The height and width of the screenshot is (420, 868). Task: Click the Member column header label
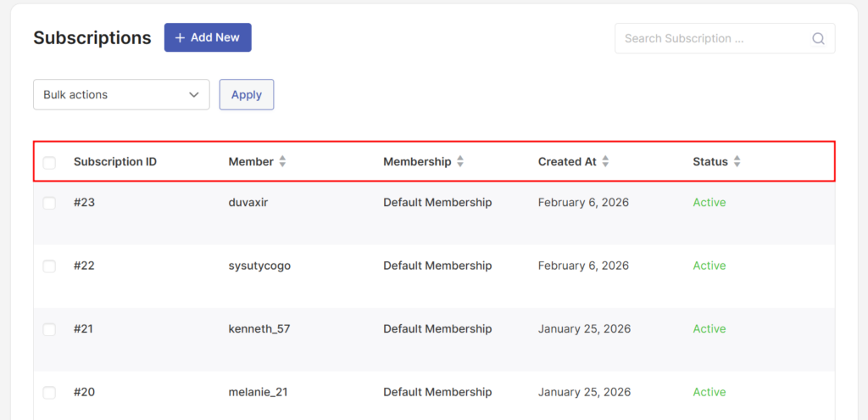point(251,162)
